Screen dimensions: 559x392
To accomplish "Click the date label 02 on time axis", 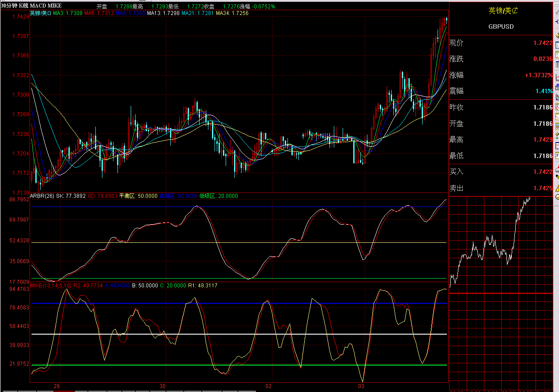I will point(269,386).
